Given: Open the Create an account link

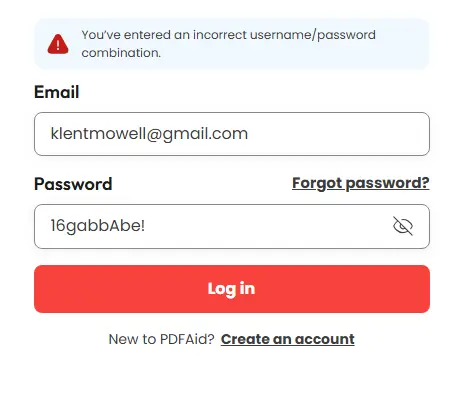Looking at the screenshot, I should click(287, 339).
